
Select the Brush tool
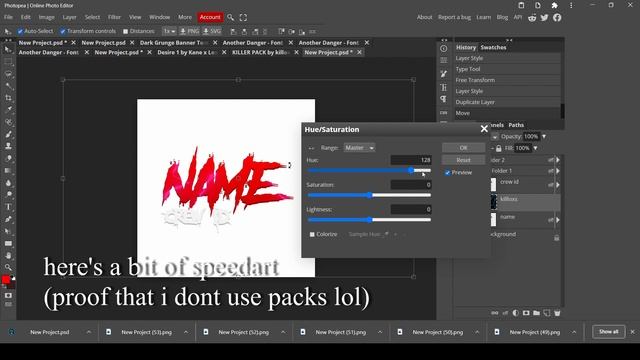(x=8, y=134)
